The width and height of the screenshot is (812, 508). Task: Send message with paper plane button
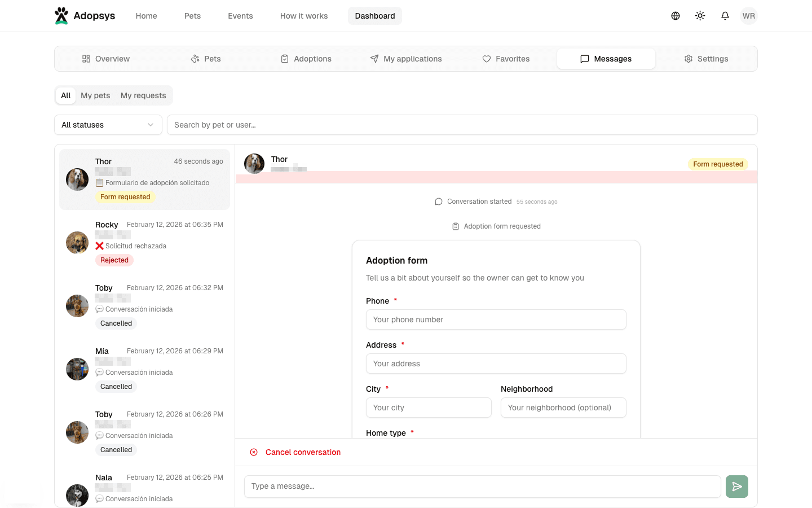736,487
